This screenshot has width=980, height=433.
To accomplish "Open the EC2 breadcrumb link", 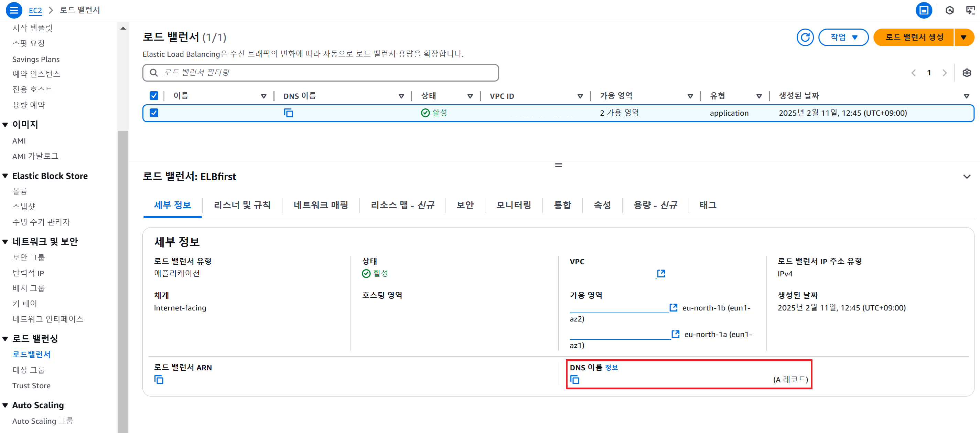I will pos(35,10).
